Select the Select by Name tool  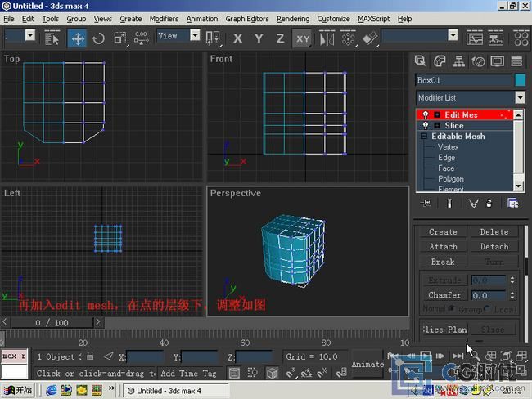(x=52, y=38)
